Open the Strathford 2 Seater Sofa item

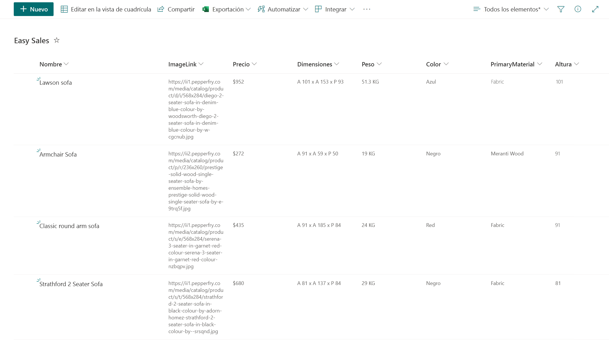point(71,284)
